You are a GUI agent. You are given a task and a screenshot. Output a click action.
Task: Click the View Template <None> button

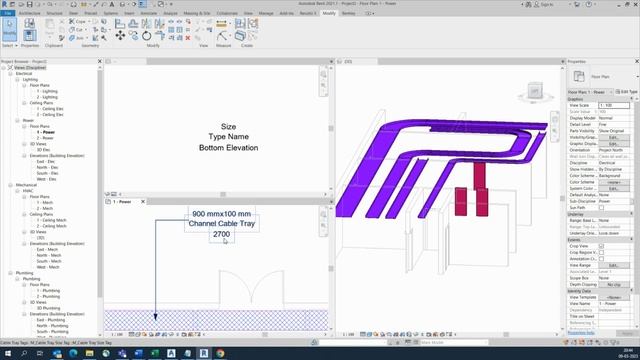[x=613, y=297]
